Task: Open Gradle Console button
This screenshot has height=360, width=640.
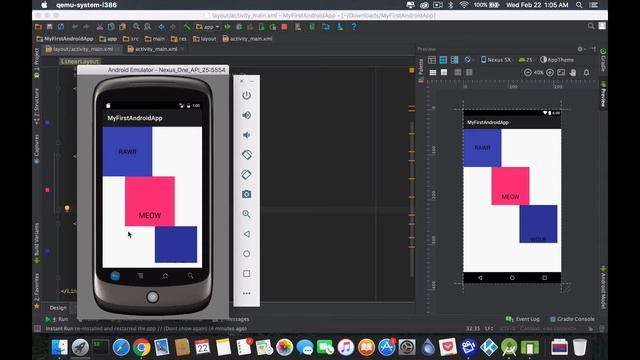Action: 572,319
